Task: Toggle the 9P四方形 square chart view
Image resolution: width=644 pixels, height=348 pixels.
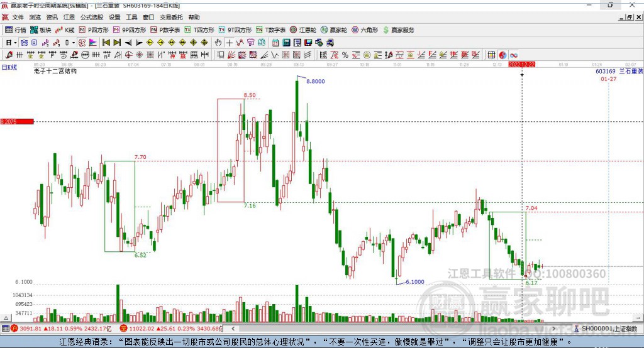Action: (133, 30)
